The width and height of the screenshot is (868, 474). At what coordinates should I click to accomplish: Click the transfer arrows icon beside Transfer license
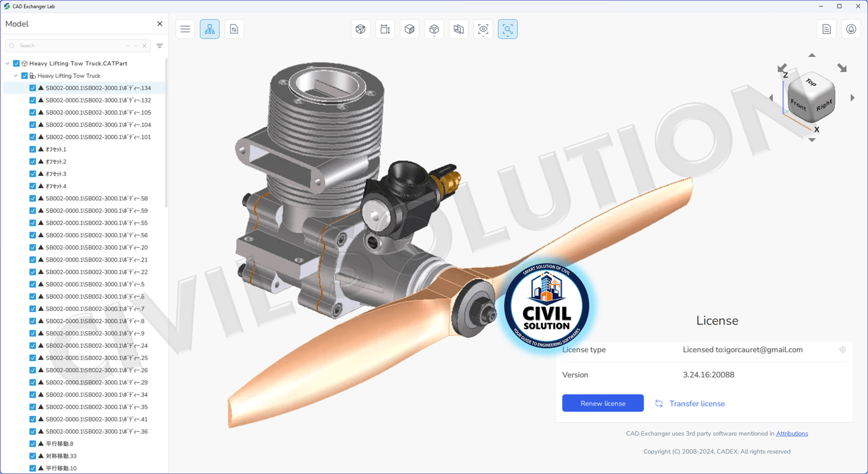pyautogui.click(x=659, y=403)
